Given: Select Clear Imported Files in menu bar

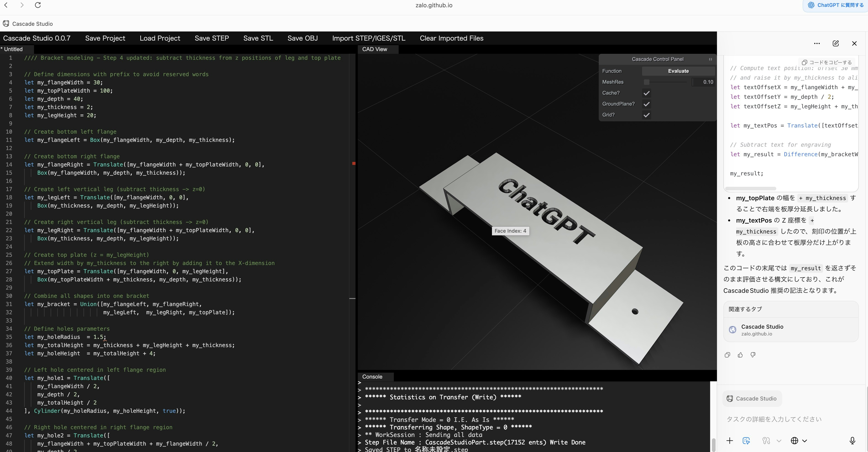Looking at the screenshot, I should pos(452,38).
